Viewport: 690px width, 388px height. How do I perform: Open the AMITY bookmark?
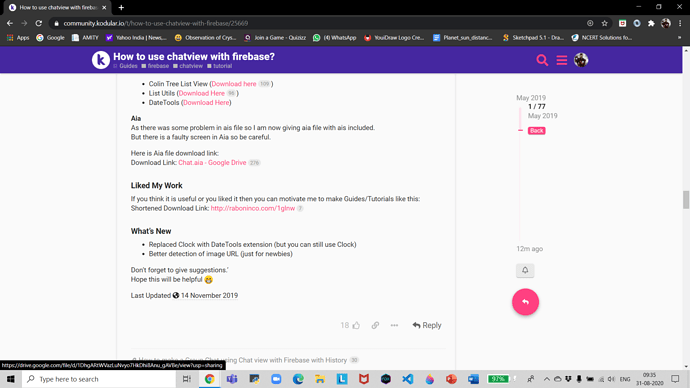(85, 38)
